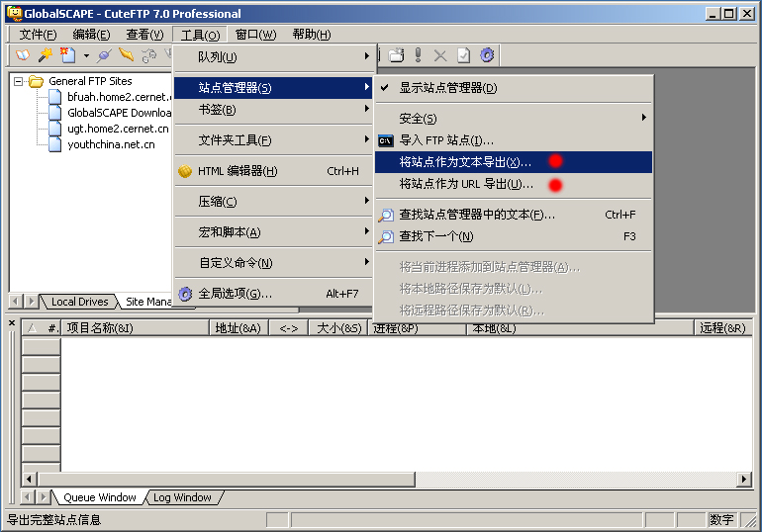The height and width of the screenshot is (532, 762).
Task: Expand the 书签(B) submenu
Action: pos(273,110)
